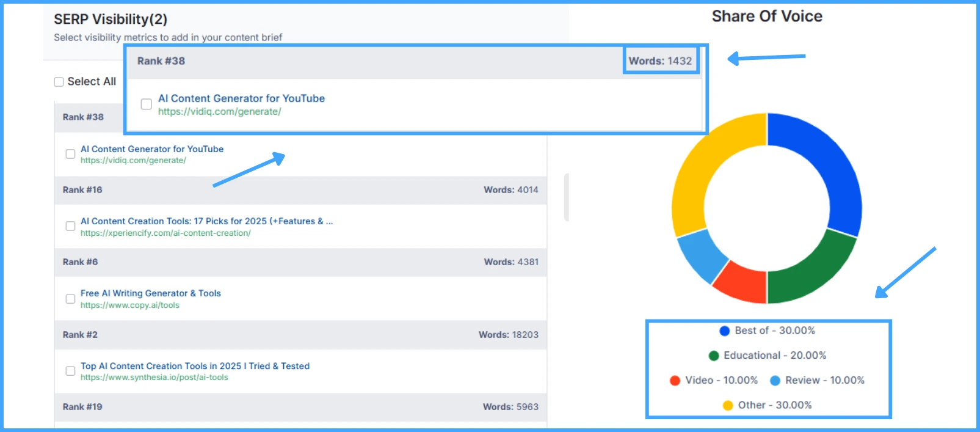
Task: Tick the checkbox in the enlarged Rank #38 callout
Action: [147, 104]
